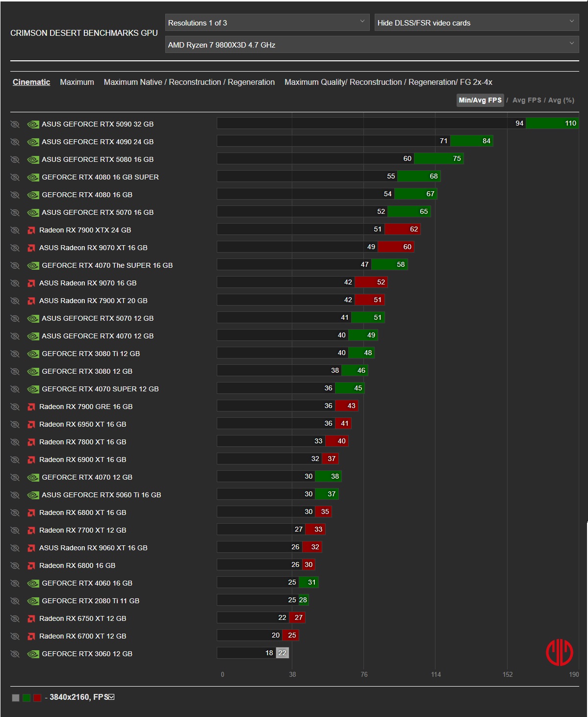The width and height of the screenshot is (588, 717).
Task: Open Maximum Quality / FG 2x-4x tab
Action: (388, 82)
